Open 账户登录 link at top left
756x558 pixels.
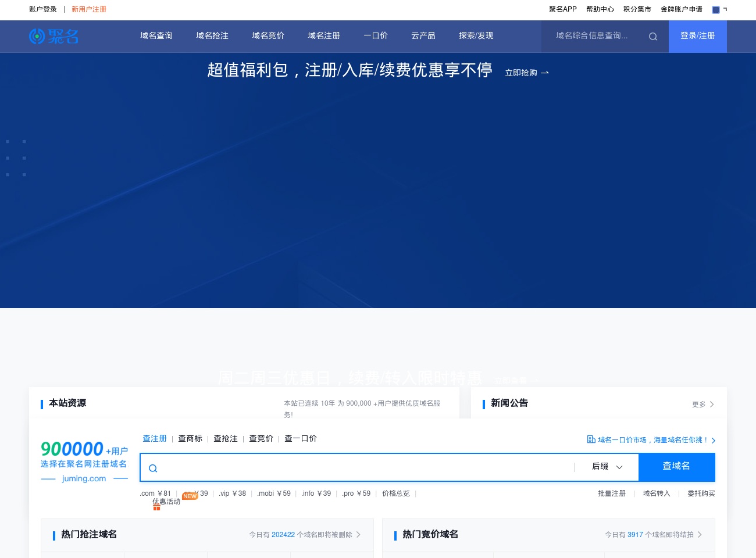[43, 9]
